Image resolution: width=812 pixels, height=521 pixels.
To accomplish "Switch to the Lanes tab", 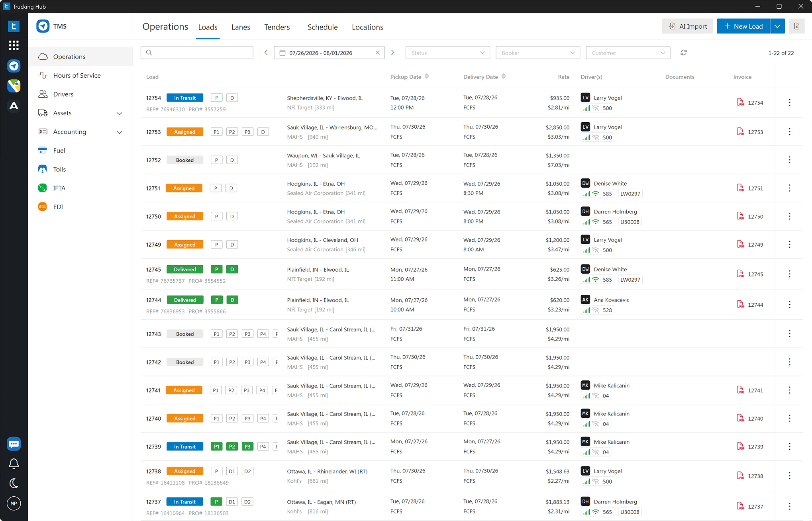I will [241, 27].
